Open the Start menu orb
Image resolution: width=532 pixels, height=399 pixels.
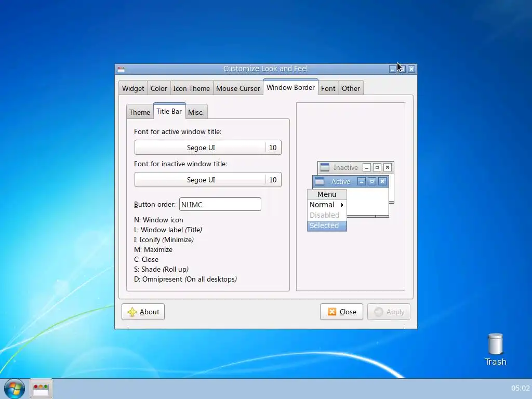(14, 389)
